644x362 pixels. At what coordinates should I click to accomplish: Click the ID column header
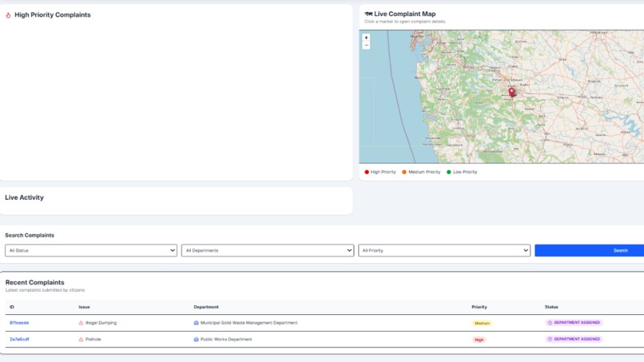(x=12, y=307)
